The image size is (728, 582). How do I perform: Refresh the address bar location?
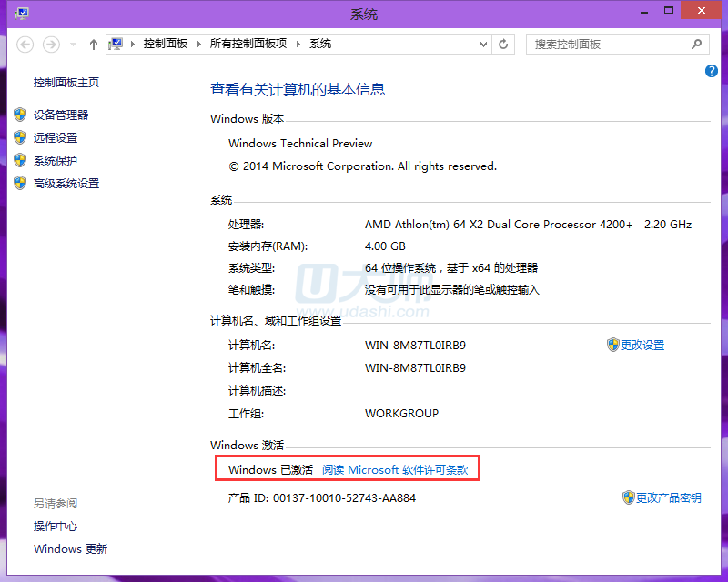coord(504,44)
